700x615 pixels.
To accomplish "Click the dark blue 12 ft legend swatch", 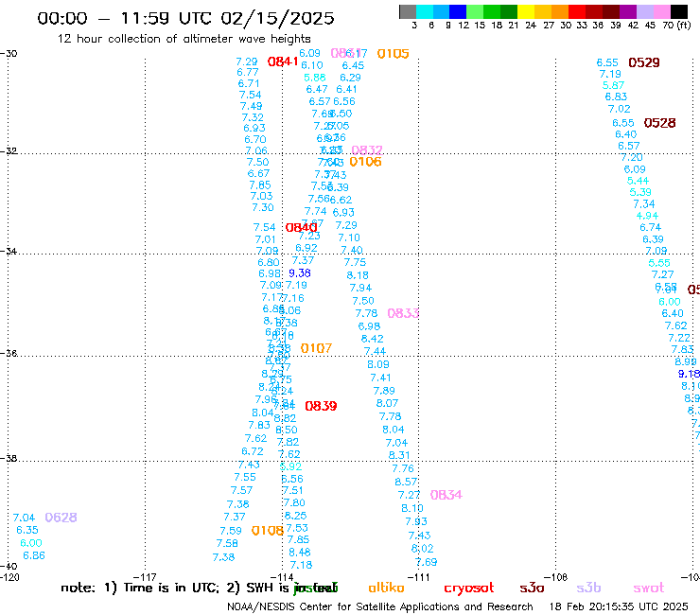I will coord(458,11).
